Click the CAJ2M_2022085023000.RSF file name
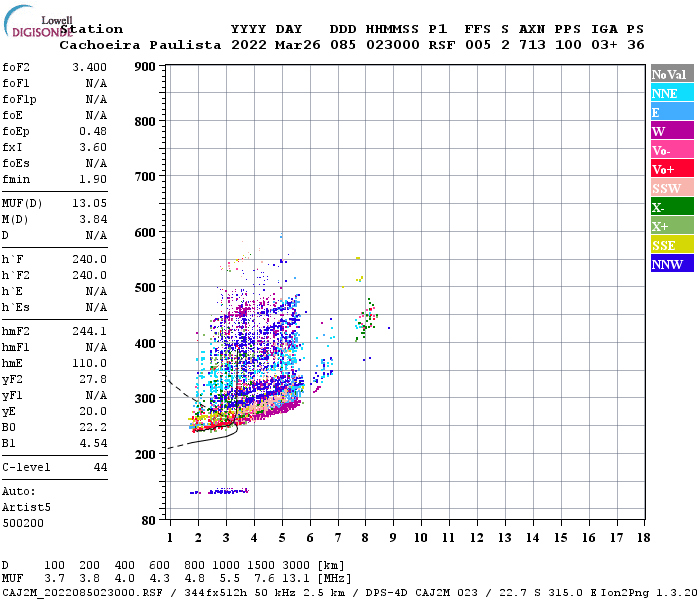700x600 pixels. point(82,593)
